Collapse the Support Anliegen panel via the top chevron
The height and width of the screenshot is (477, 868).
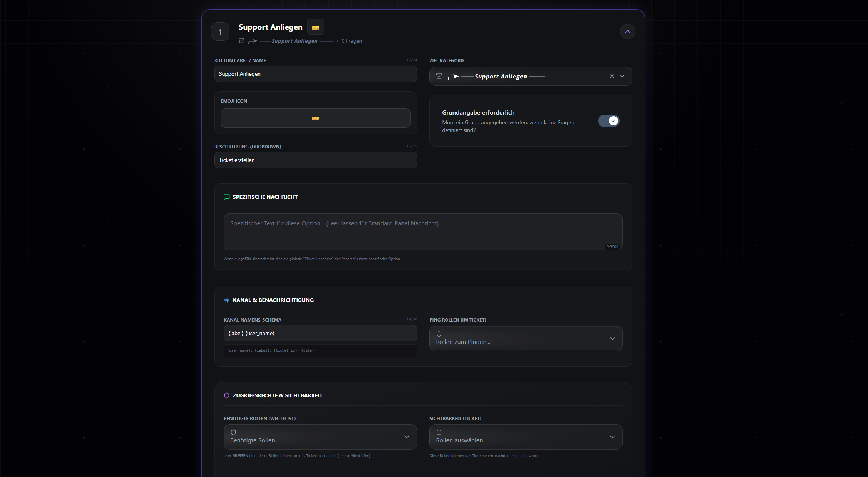pyautogui.click(x=627, y=32)
